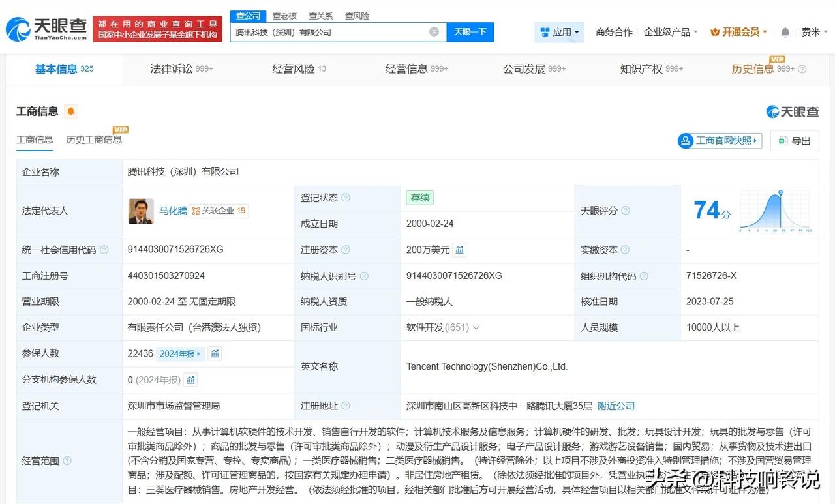This screenshot has width=835, height=504.
Task: Click the red promotional banner beside logo
Action: coord(157,29)
